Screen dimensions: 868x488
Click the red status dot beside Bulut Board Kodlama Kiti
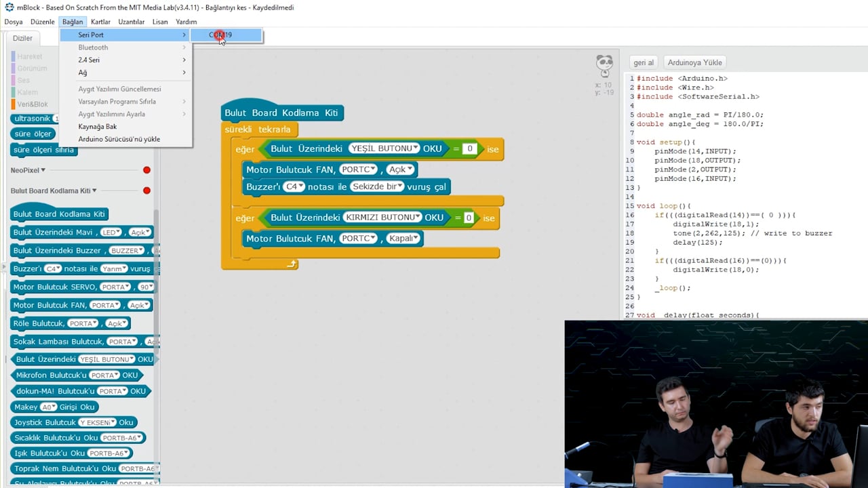(146, 190)
